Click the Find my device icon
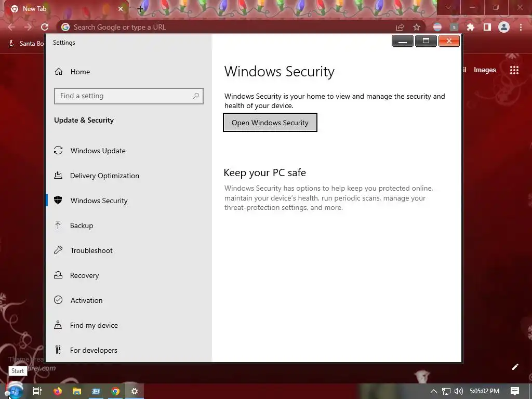Viewport: 532px width, 399px height. [x=58, y=325]
